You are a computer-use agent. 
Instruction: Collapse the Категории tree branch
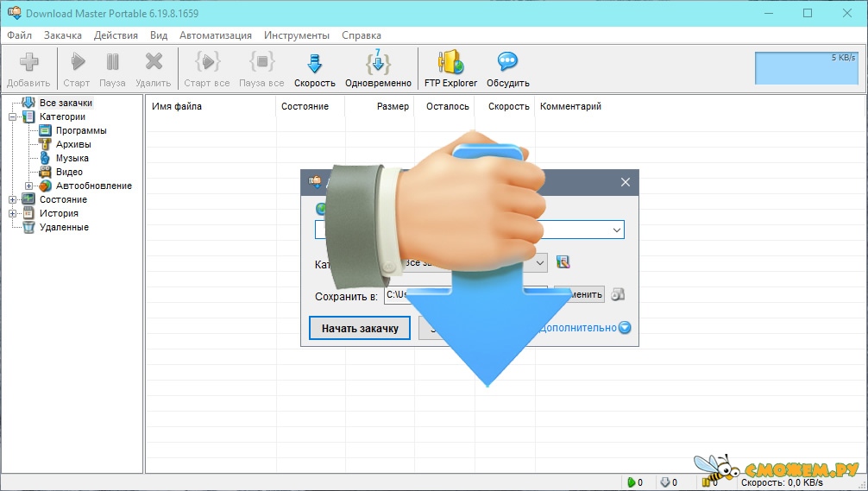coord(12,116)
